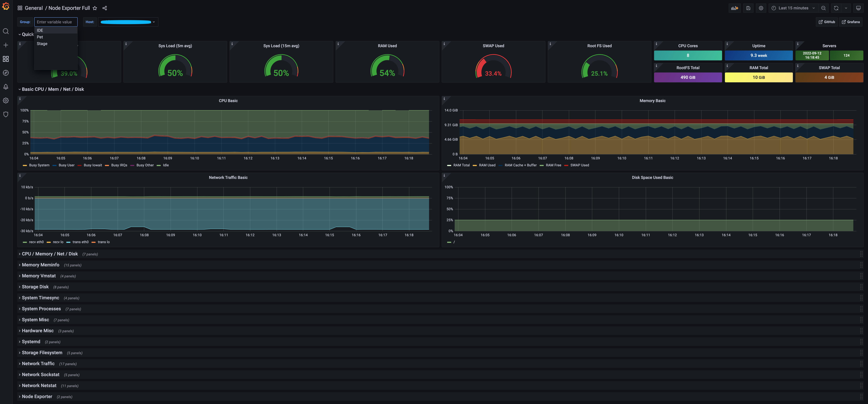Viewport: 868px width, 404px height.
Task: Open the Create plus sidebar icon
Action: pos(6,45)
